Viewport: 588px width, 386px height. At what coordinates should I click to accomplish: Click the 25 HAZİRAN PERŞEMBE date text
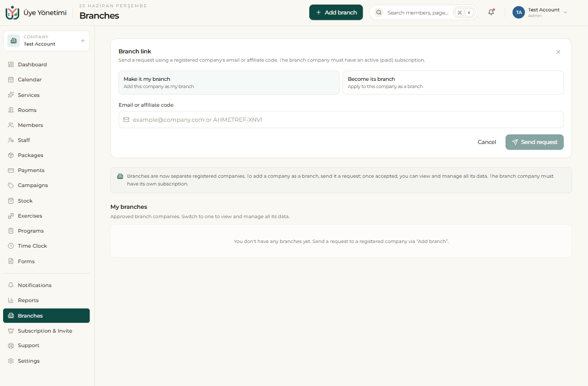tap(113, 6)
